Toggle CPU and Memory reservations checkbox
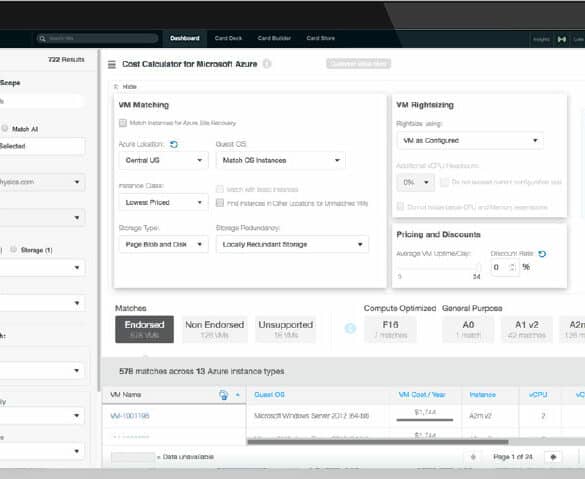 click(x=400, y=206)
